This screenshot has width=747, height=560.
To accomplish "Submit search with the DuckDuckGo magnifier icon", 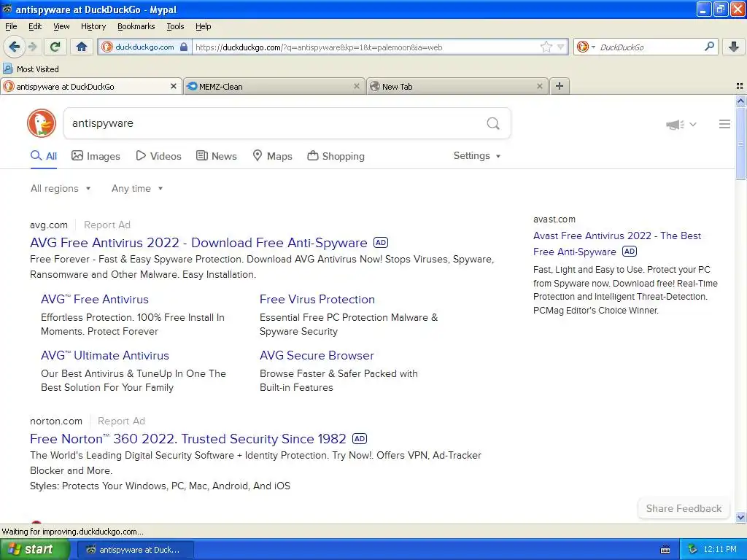I will [x=493, y=123].
